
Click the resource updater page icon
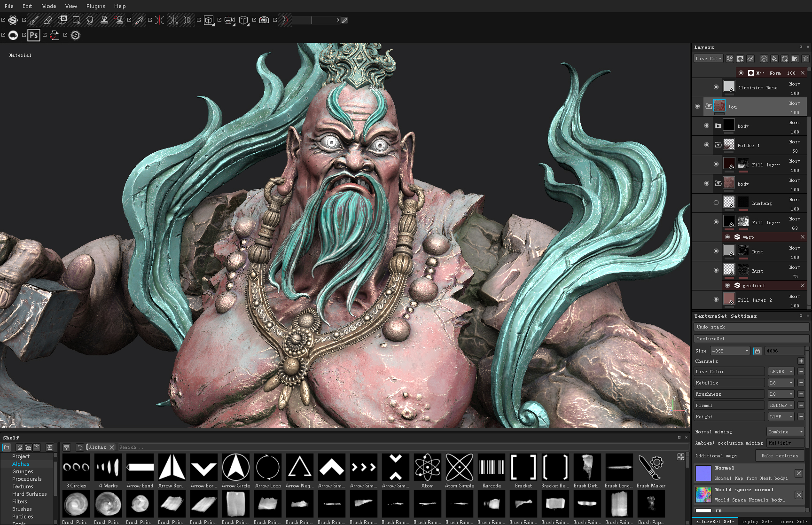click(55, 35)
